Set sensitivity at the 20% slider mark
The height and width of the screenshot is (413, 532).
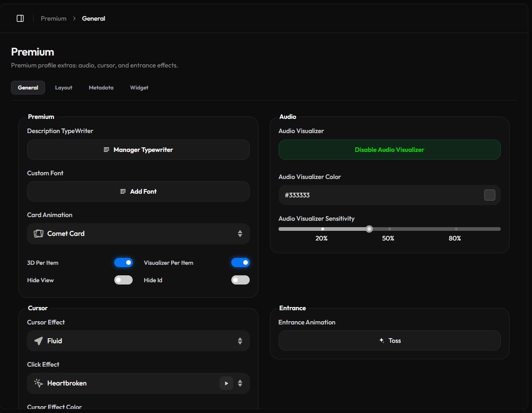point(323,229)
